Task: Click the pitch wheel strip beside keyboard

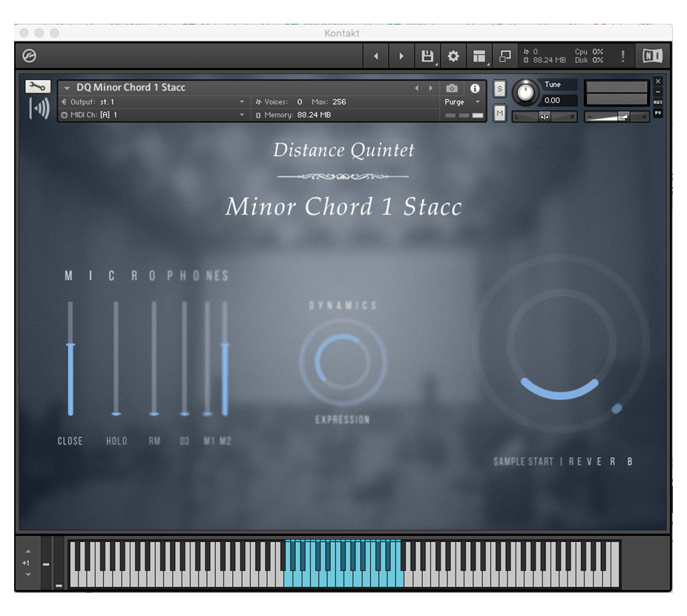Action: tap(46, 563)
